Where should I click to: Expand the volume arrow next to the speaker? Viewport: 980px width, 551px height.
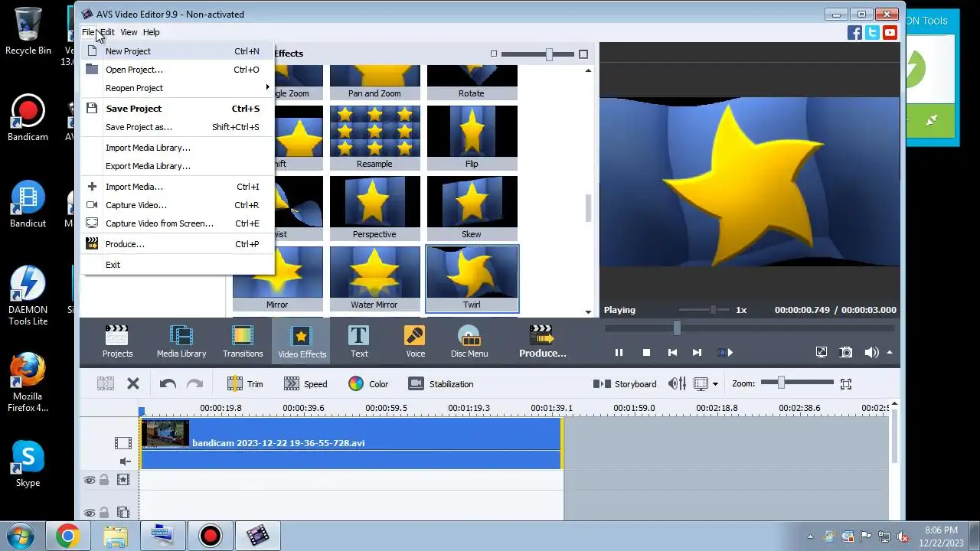[889, 352]
